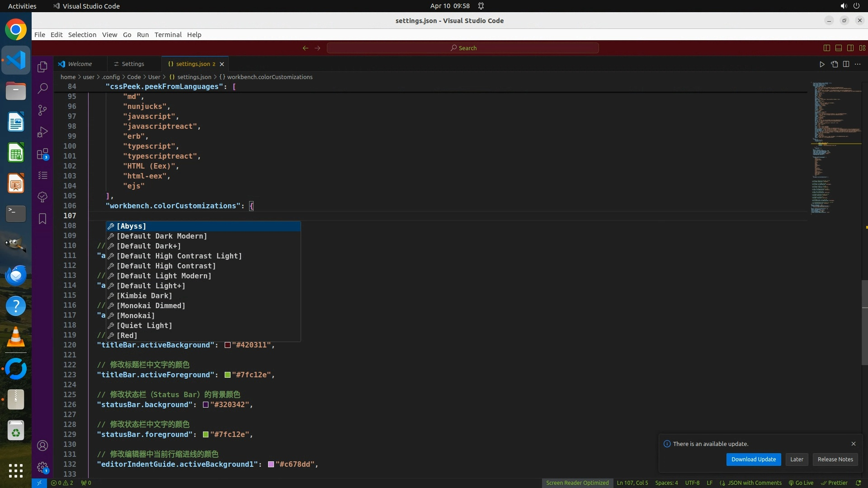Select [Monokai Dimmed] from the suggestion list
Screen dimensions: 868x488
pos(151,306)
